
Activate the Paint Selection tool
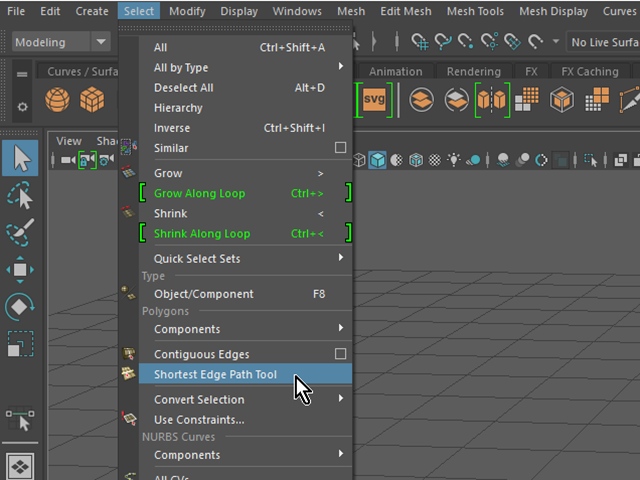pyautogui.click(x=20, y=232)
